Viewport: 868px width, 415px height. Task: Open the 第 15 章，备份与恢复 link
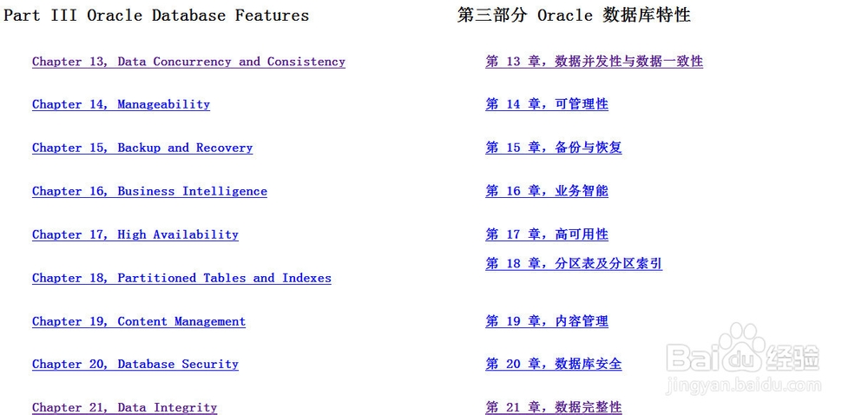(x=554, y=148)
